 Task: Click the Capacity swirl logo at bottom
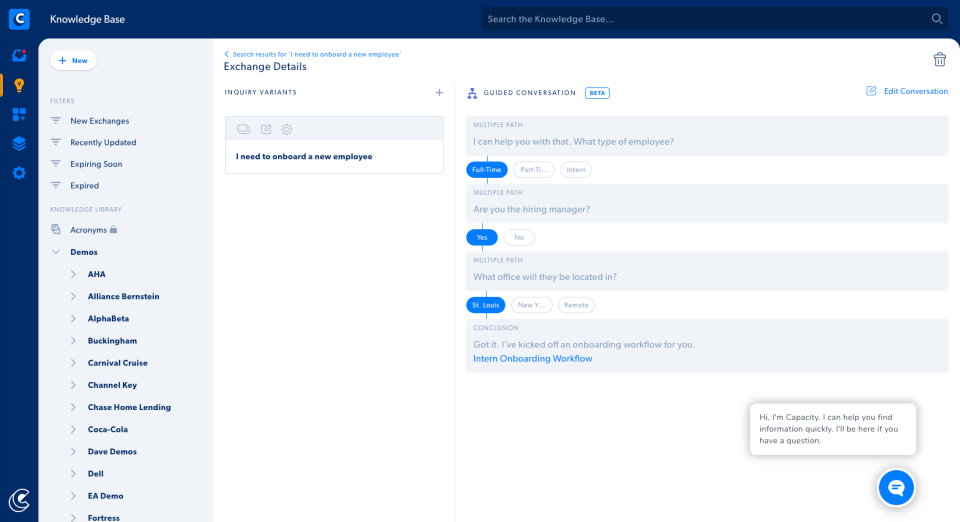click(19, 500)
